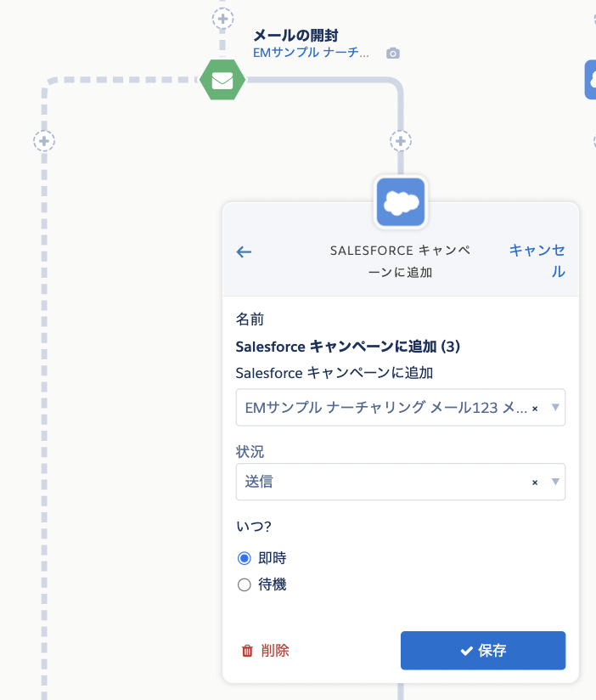
Task: Click the green email opened trigger hexagon
Action: pos(222,80)
